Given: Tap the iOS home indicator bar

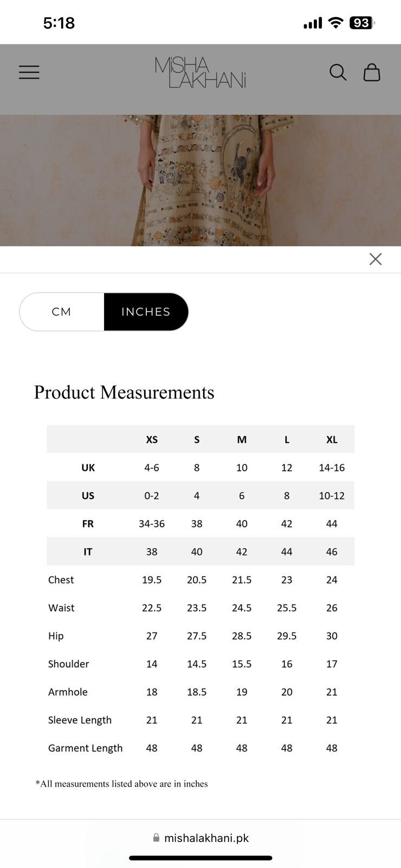Looking at the screenshot, I should (200, 858).
